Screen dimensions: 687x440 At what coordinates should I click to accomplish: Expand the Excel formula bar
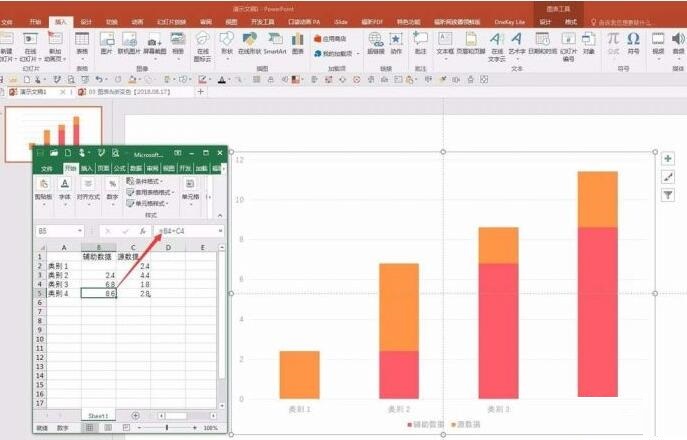[220, 231]
